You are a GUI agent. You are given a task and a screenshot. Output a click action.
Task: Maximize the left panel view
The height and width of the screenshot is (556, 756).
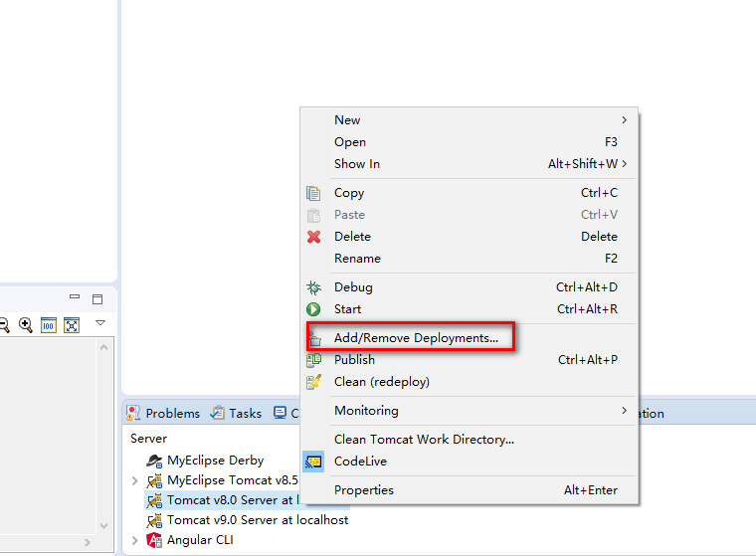click(x=97, y=299)
